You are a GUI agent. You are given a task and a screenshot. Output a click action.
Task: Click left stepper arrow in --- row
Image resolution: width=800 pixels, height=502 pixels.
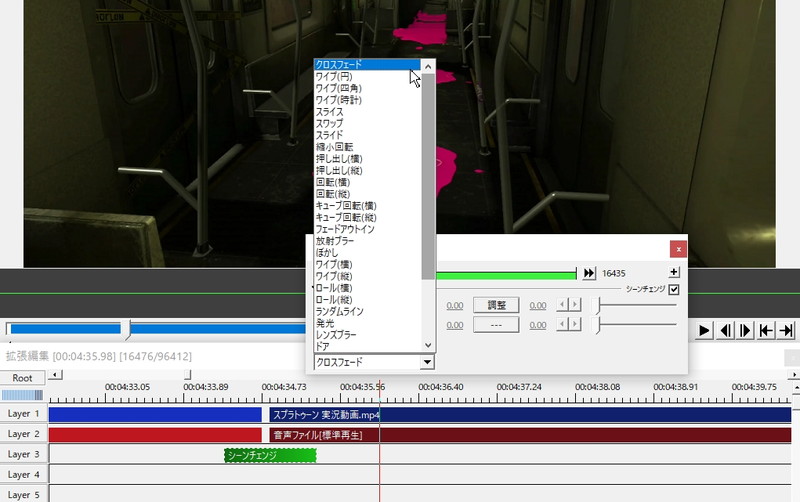[x=562, y=324]
